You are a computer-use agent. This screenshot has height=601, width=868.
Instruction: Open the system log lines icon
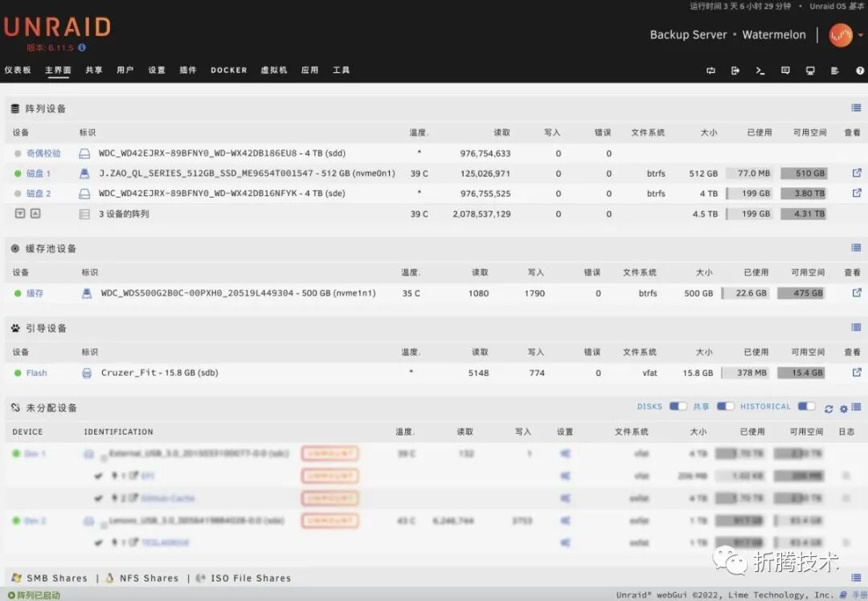click(x=835, y=70)
